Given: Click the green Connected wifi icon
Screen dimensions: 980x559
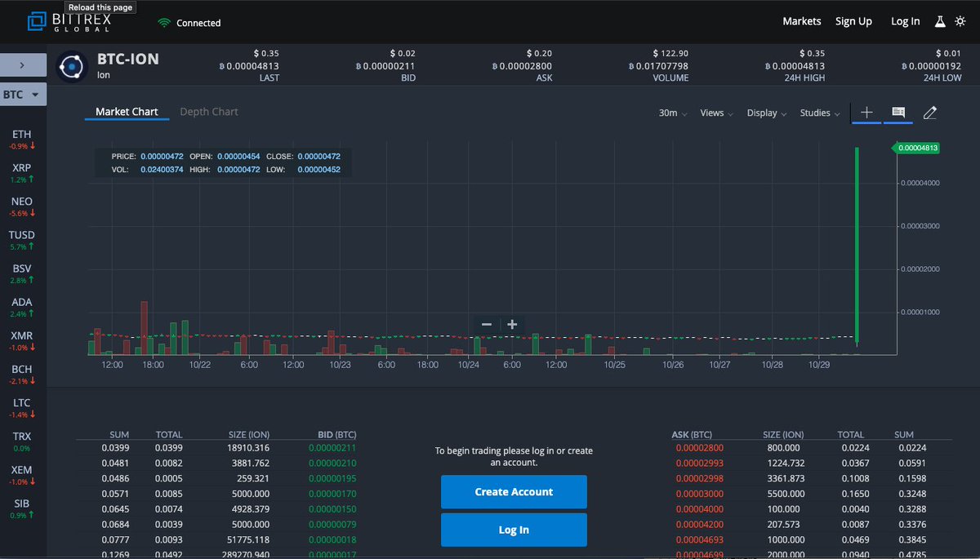Looking at the screenshot, I should pos(164,23).
